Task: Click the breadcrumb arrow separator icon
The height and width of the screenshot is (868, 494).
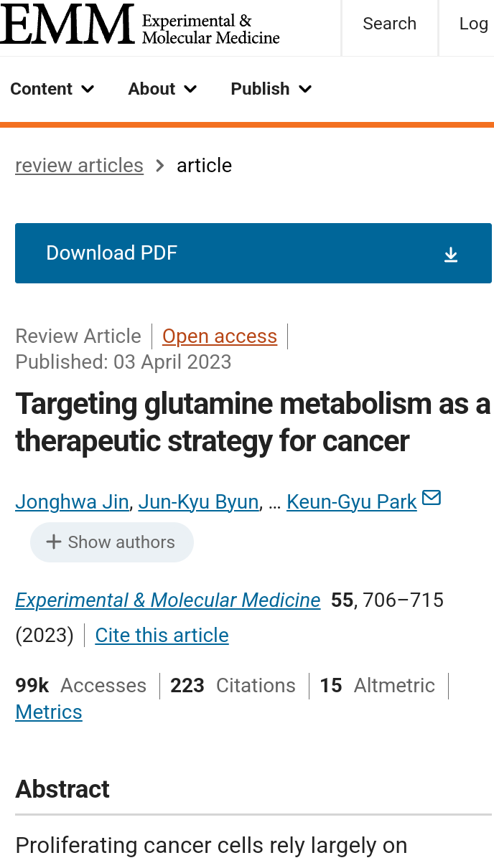Action: pyautogui.click(x=160, y=166)
